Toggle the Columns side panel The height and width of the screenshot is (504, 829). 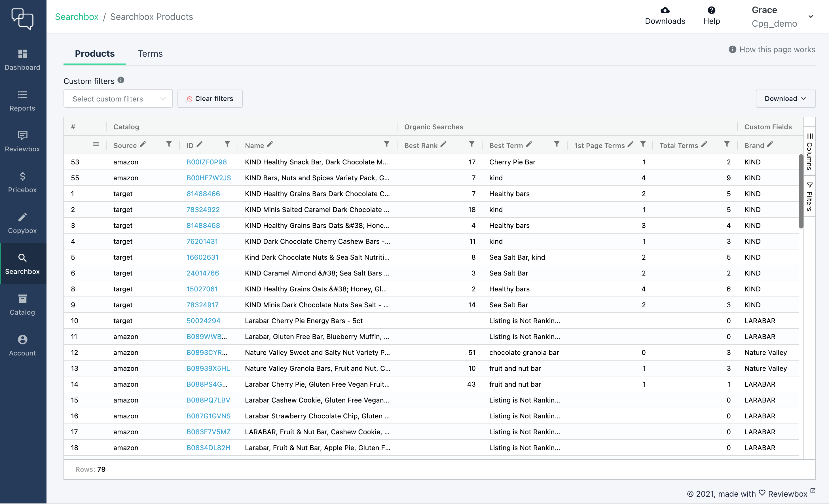pos(809,151)
